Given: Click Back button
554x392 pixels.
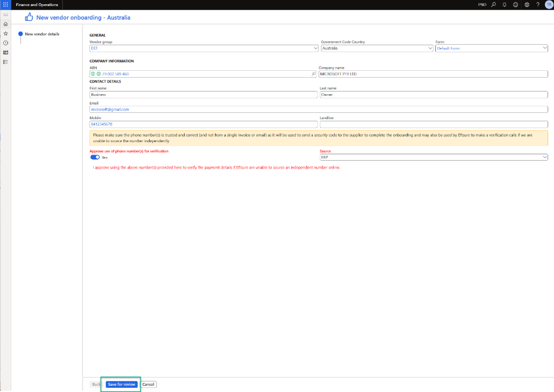Looking at the screenshot, I should point(96,384).
